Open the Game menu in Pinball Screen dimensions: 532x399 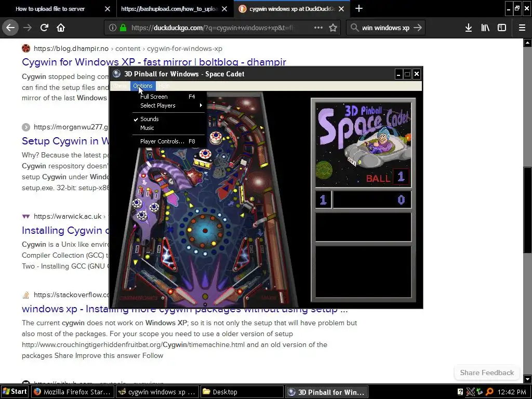(120, 86)
